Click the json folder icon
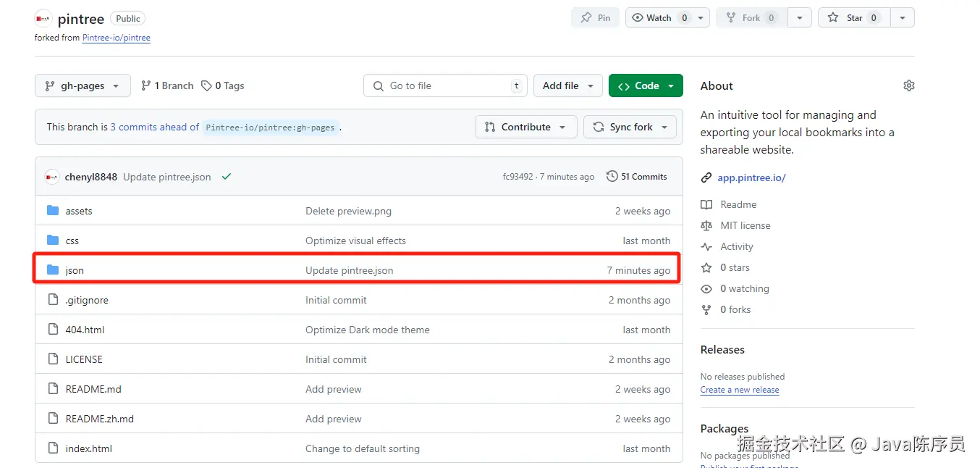980x468 pixels. 52,270
